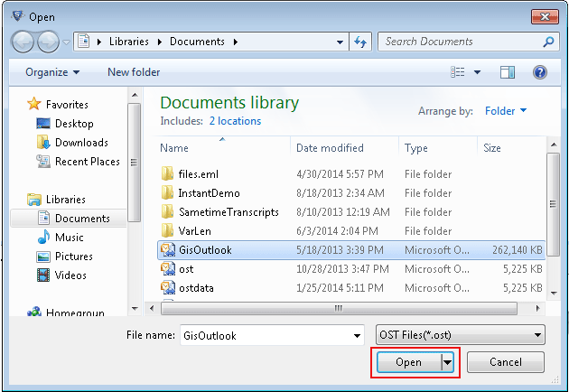Open the Organize dropdown menu
This screenshot has width=569, height=392.
pyautogui.click(x=52, y=72)
